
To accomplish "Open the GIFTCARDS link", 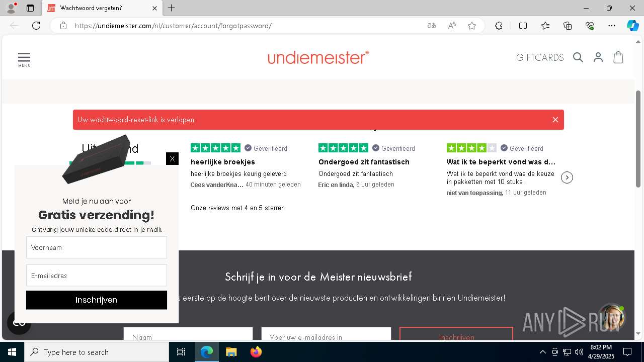I will coord(540,57).
